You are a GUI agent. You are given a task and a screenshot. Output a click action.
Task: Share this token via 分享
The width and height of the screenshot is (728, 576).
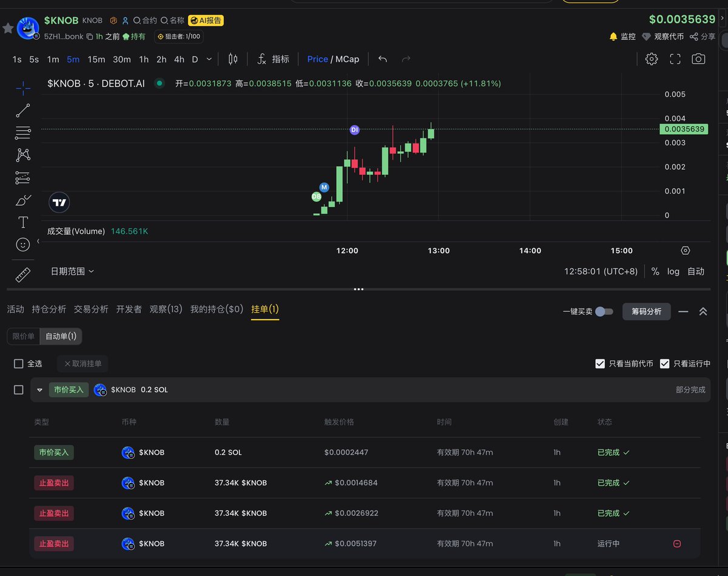(703, 36)
